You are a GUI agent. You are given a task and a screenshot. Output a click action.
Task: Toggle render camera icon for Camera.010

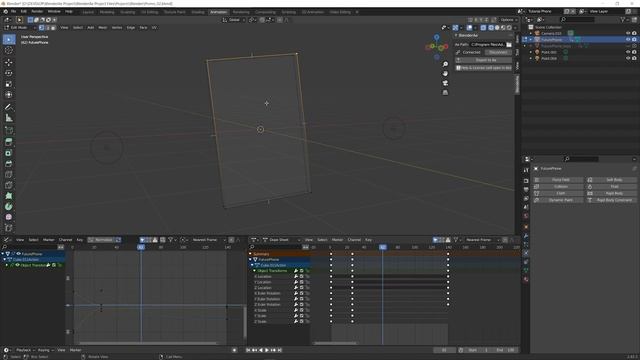pos(634,33)
